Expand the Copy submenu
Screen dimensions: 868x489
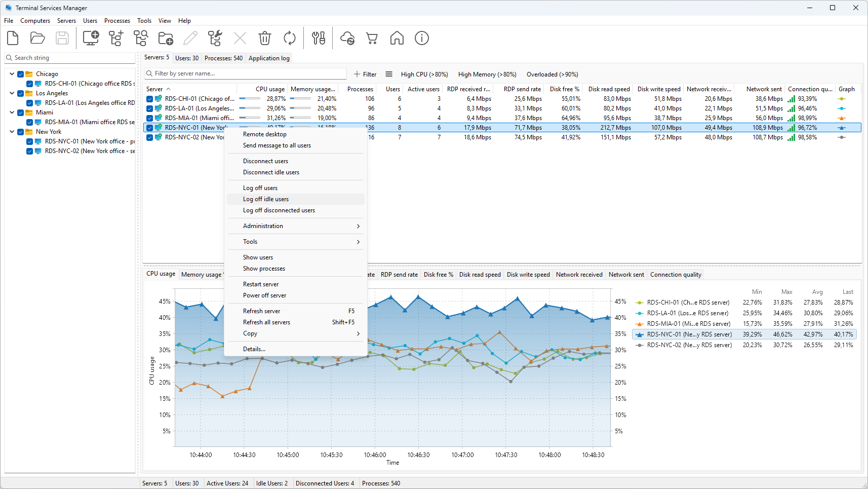296,333
